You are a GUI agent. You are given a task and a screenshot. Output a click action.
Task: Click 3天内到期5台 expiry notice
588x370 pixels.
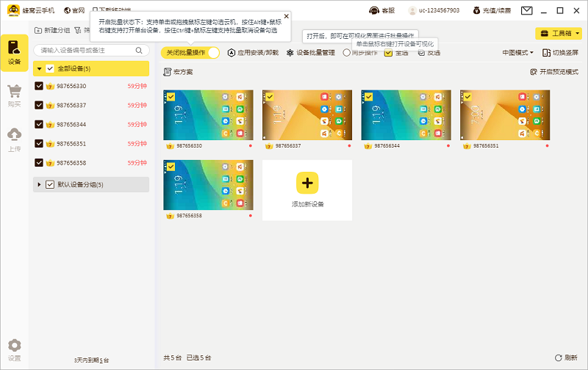click(x=91, y=360)
